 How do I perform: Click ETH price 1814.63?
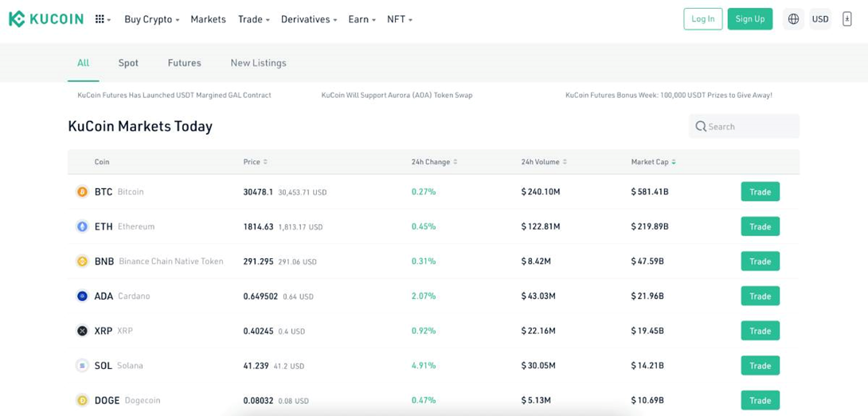point(258,226)
